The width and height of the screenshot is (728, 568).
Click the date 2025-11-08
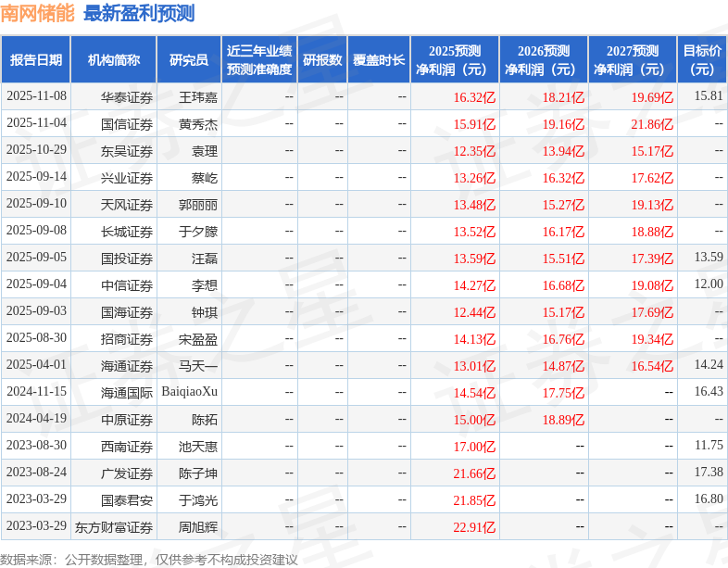click(36, 96)
